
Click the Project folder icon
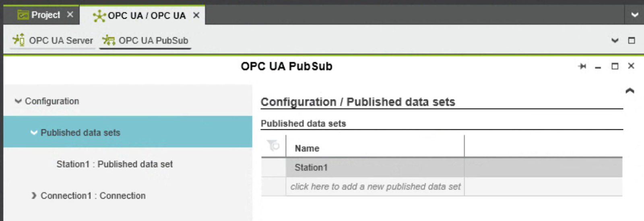pyautogui.click(x=23, y=15)
